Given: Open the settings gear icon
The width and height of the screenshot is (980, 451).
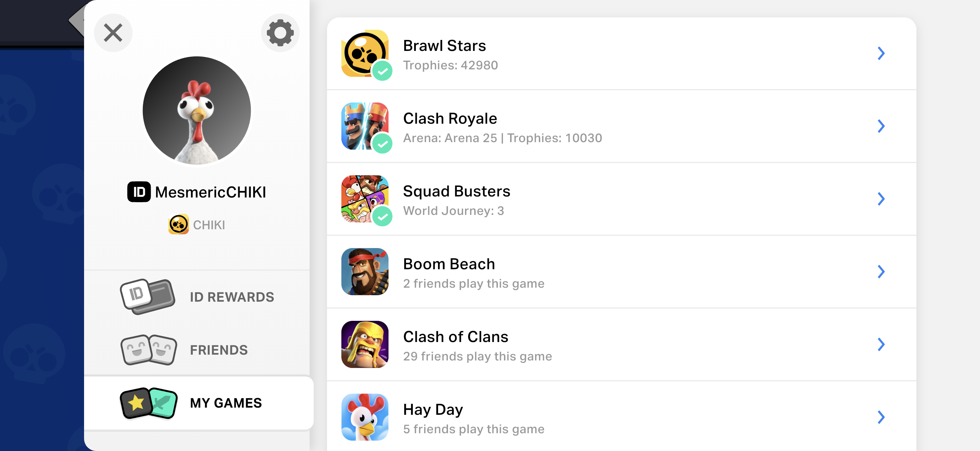Looking at the screenshot, I should coord(280,33).
